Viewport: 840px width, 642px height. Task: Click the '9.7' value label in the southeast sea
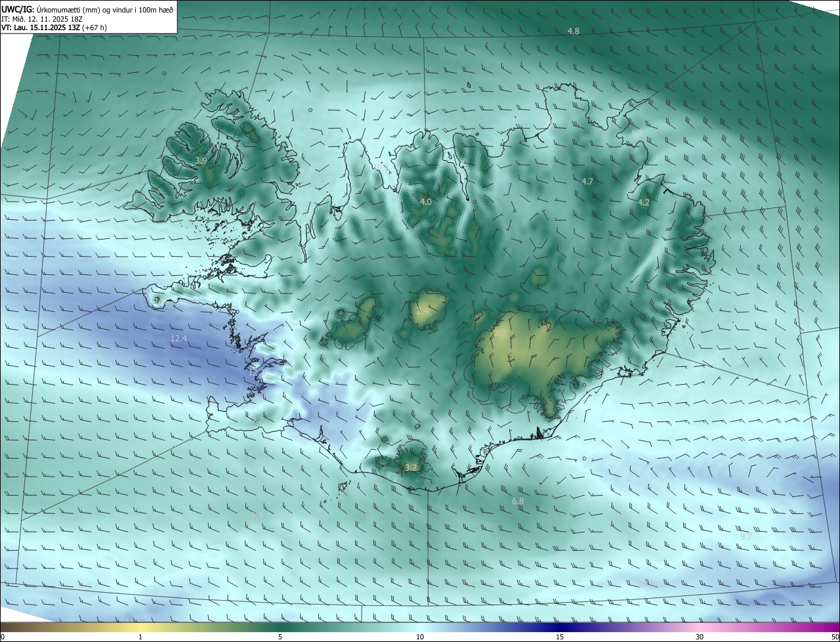pyautogui.click(x=745, y=537)
